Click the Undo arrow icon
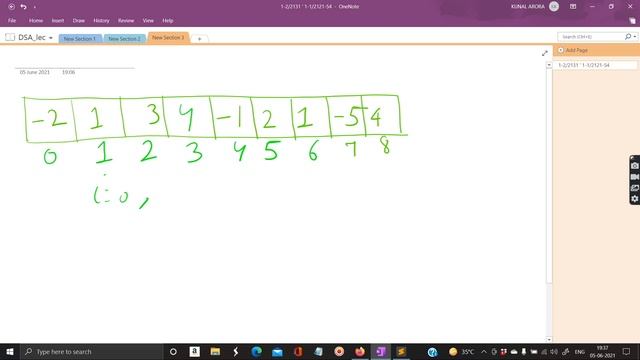This screenshot has width=640, height=360. [23, 7]
